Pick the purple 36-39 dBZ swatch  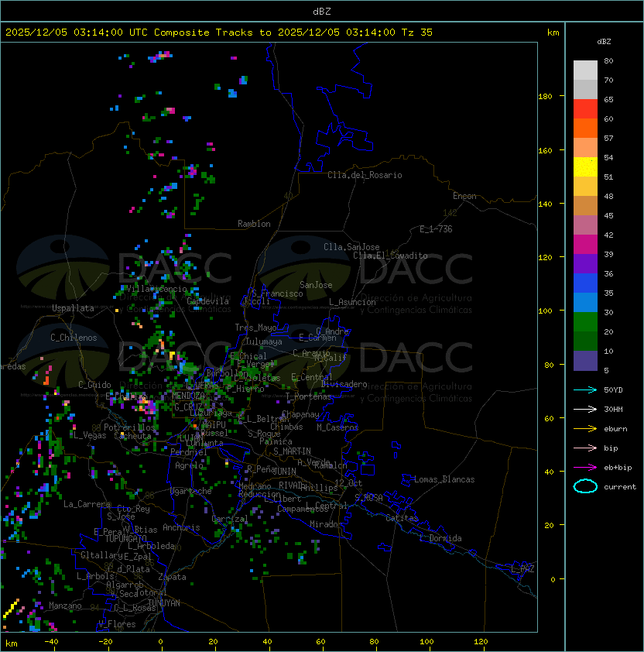(x=585, y=263)
